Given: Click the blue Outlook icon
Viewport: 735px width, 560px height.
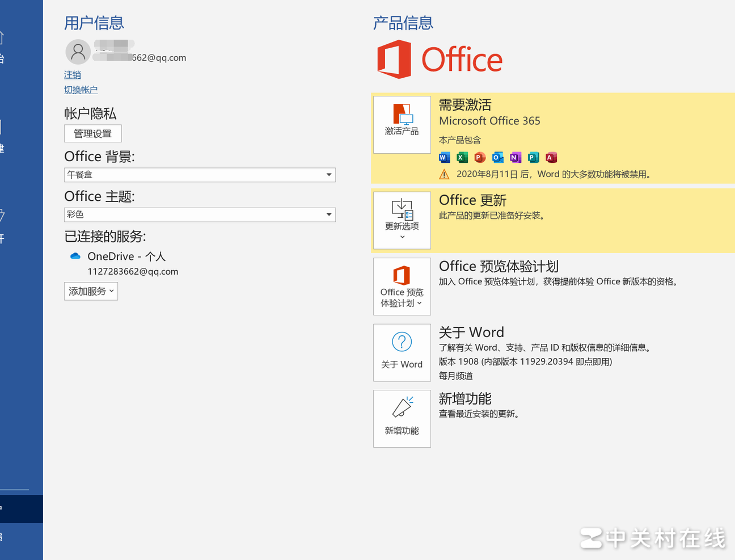Looking at the screenshot, I should tap(497, 158).
